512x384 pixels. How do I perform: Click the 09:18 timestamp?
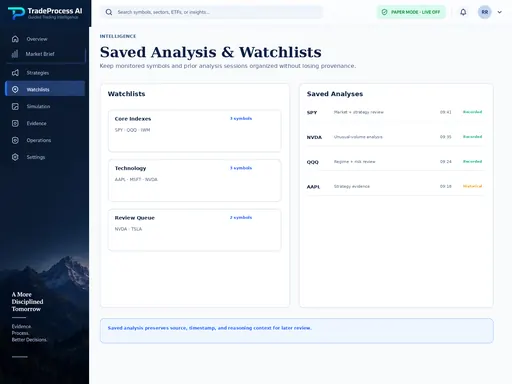tap(445, 187)
